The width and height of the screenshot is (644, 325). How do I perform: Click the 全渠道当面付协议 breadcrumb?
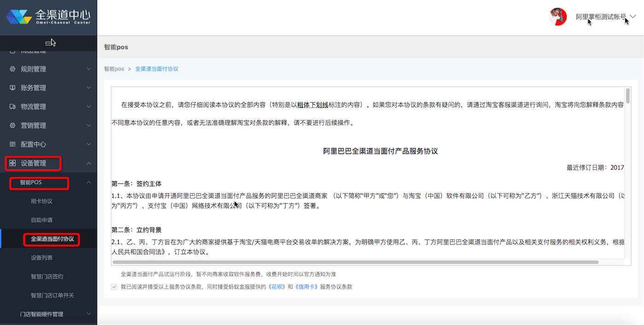click(157, 69)
